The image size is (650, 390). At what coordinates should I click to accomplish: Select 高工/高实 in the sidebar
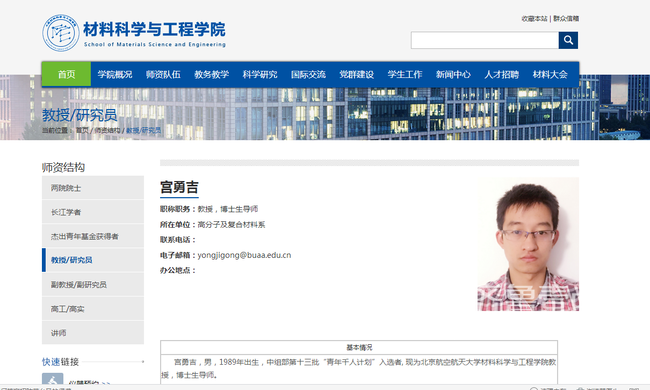(93, 309)
